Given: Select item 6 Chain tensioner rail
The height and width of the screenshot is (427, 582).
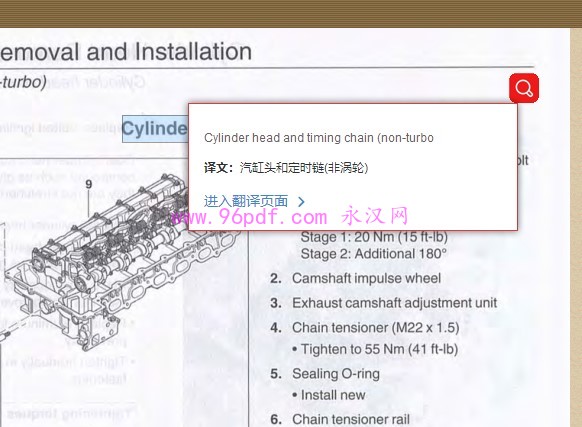Looking at the screenshot, I should coord(340,420).
